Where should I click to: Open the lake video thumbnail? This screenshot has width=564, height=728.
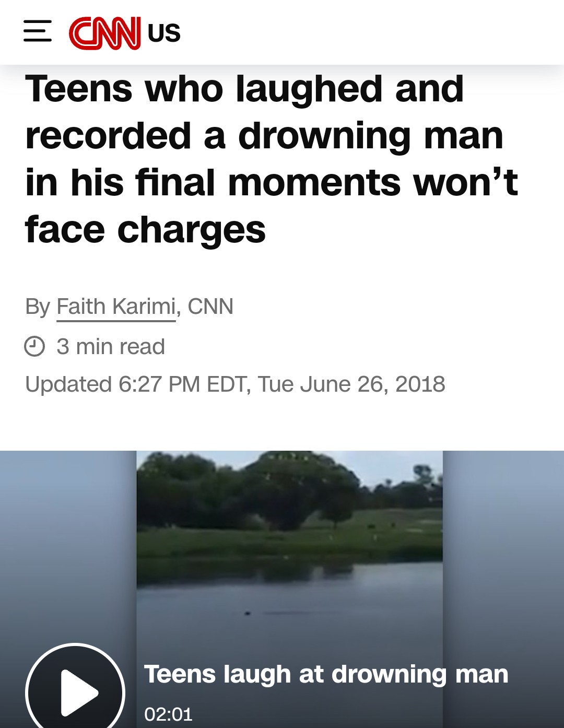[x=289, y=574]
